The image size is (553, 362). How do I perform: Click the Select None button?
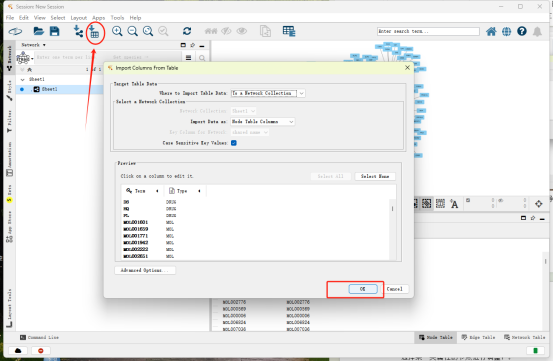[x=375, y=176]
